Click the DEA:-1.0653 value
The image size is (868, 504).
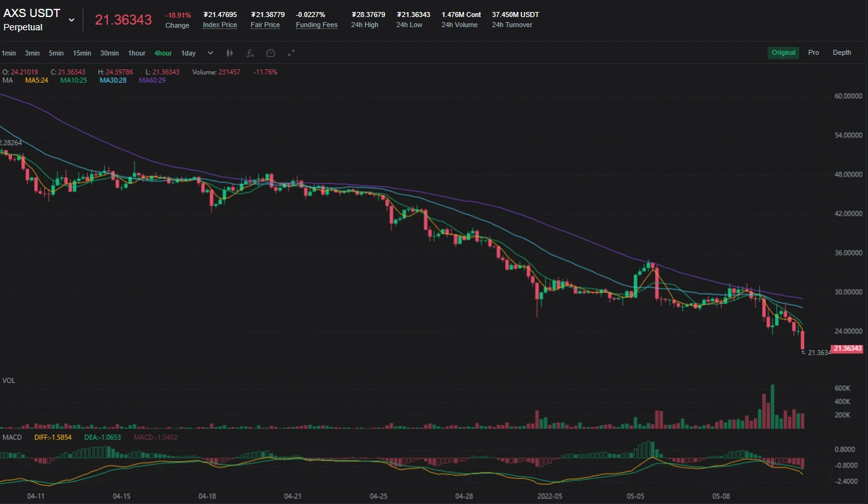coord(102,437)
